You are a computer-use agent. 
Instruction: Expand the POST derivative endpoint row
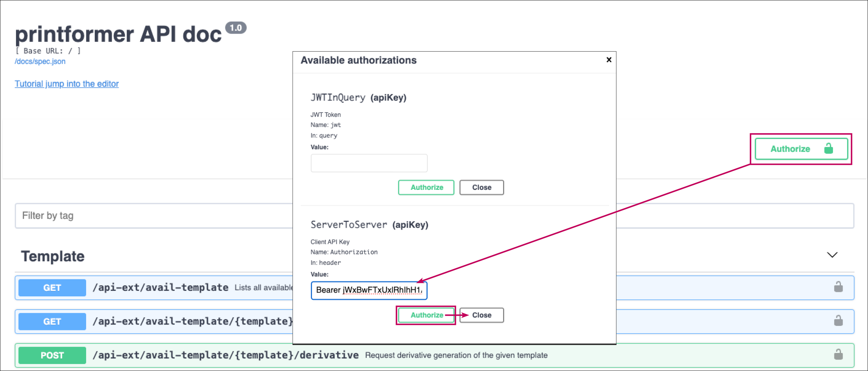(x=226, y=355)
